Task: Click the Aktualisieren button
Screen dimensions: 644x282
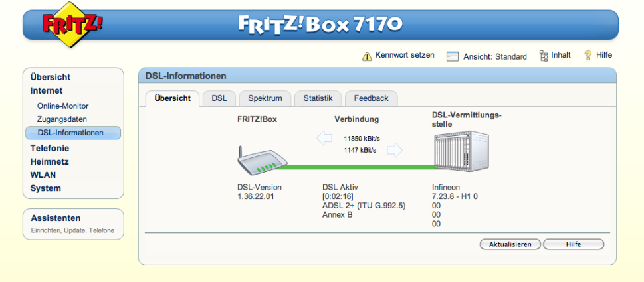Action: click(x=510, y=244)
